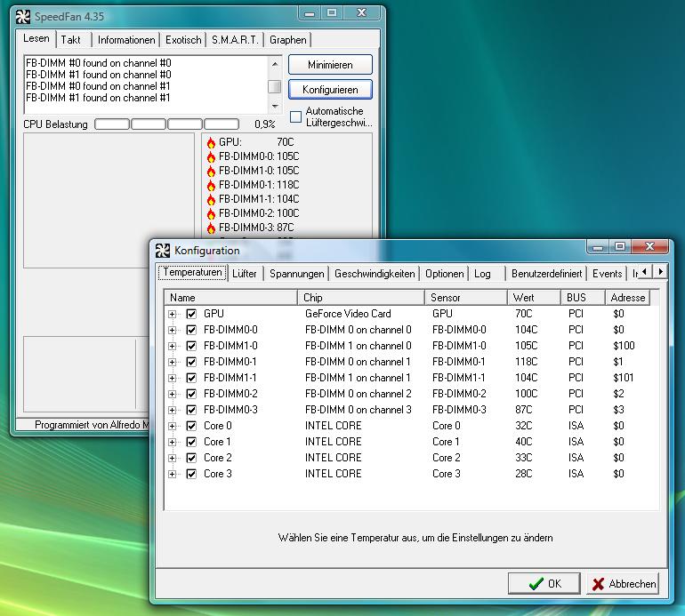Click the Konfiguration window fan icon
This screenshot has height=616, width=685.
pyautogui.click(x=163, y=251)
